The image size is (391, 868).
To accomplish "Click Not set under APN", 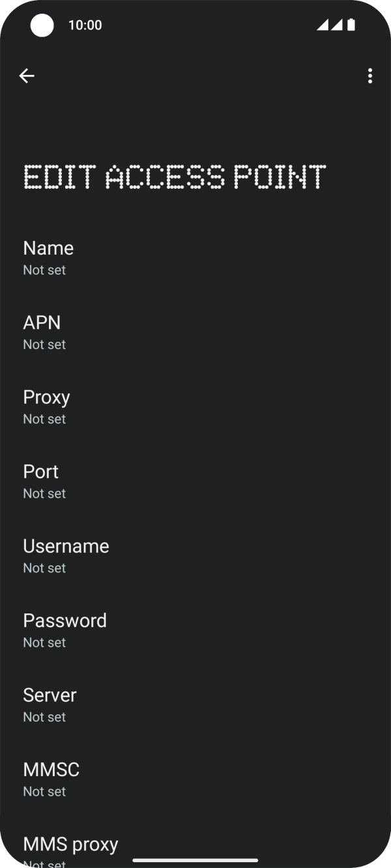I will (44, 344).
